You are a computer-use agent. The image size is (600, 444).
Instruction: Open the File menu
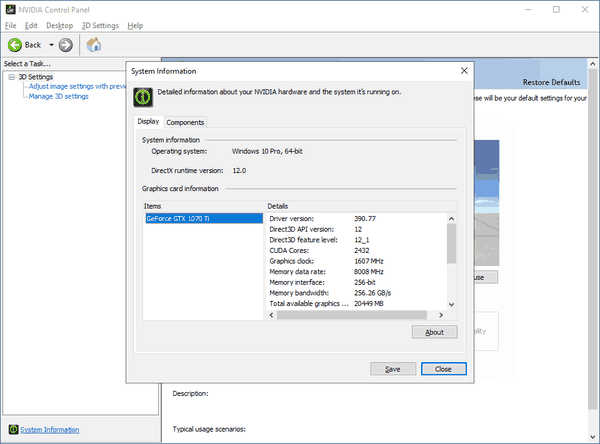10,26
